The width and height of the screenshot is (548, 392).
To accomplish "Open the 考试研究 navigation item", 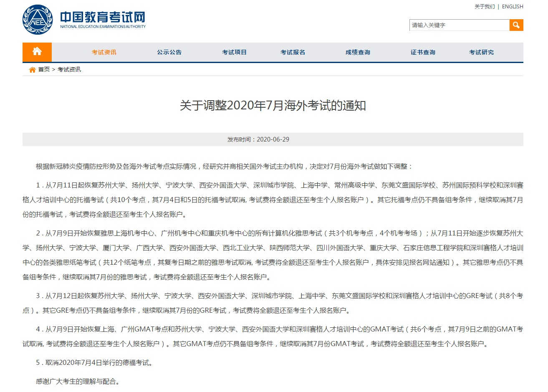I will coord(481,52).
